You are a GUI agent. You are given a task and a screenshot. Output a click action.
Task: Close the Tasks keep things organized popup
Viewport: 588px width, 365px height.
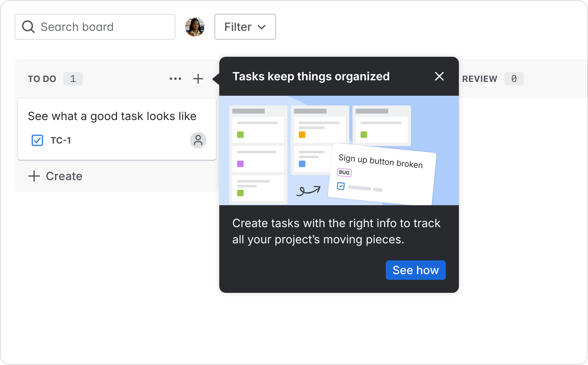point(439,76)
